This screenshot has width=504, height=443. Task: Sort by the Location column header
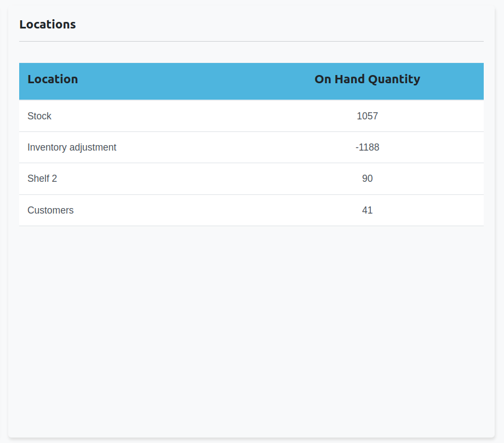53,79
